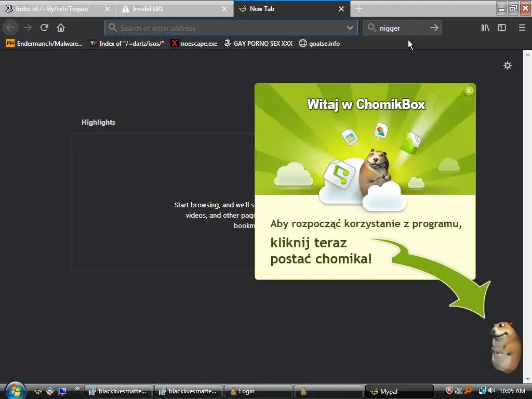This screenshot has height=399, width=532.
Task: Click the Show Desktop quick launch icon
Action: (62, 391)
